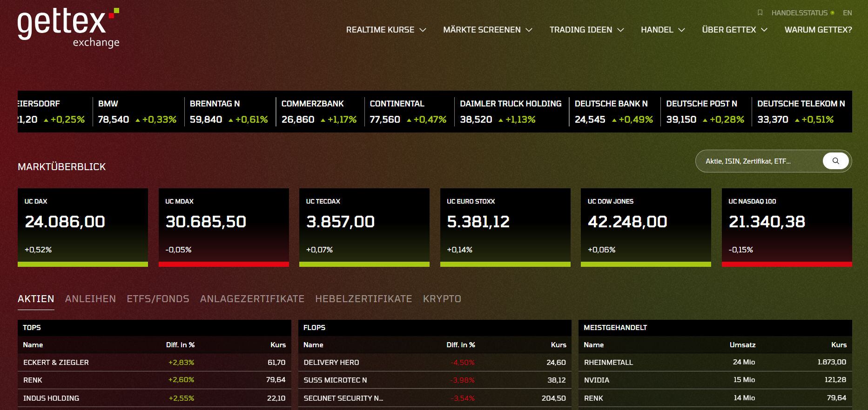Open NVIDIA in Meistgehandelt
Screen dimensions: 868x410
pyautogui.click(x=597, y=380)
